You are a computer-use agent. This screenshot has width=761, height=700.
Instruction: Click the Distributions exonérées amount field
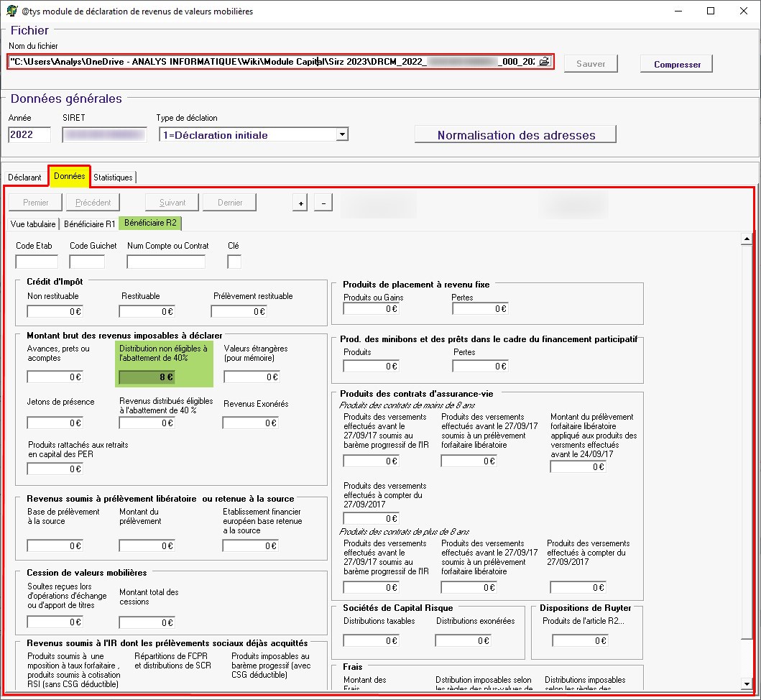point(463,640)
